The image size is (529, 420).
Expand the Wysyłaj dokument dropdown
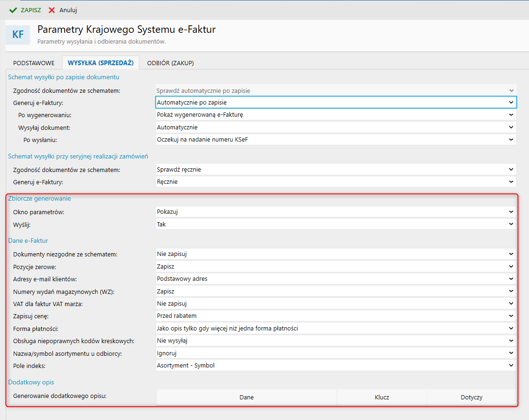click(x=335, y=127)
